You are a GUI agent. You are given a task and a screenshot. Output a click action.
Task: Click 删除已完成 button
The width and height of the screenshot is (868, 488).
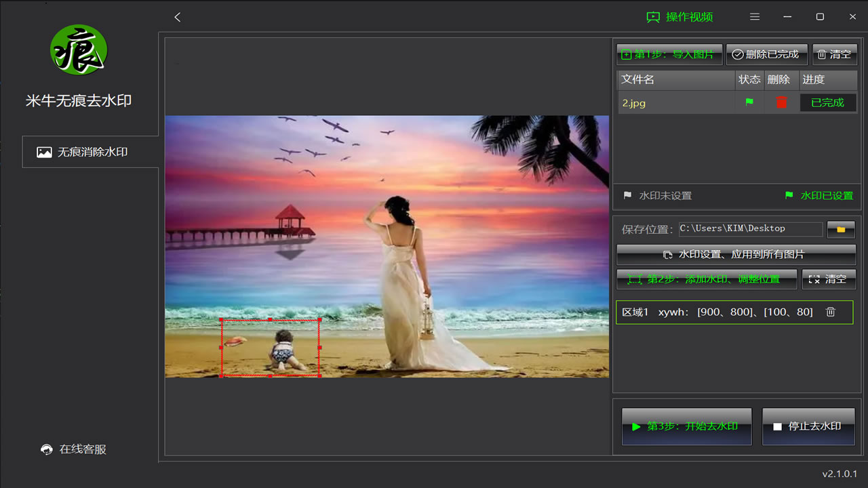coord(766,54)
